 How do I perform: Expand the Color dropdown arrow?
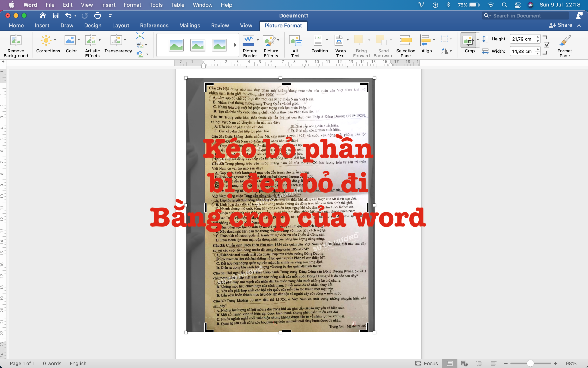pos(79,40)
